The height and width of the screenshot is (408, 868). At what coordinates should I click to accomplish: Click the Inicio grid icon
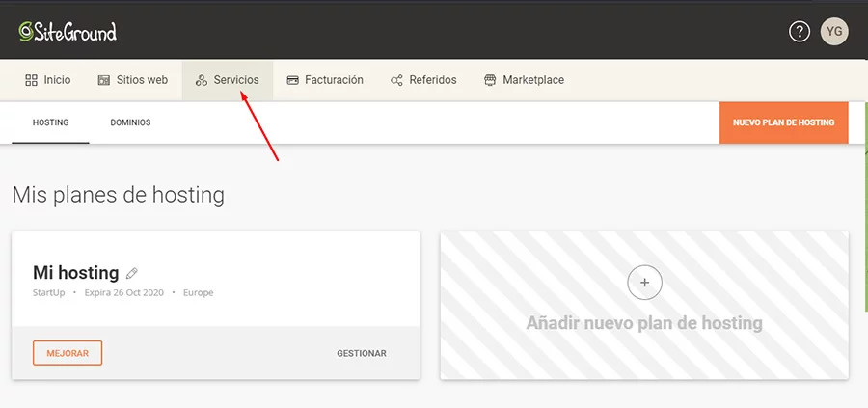pyautogui.click(x=31, y=80)
